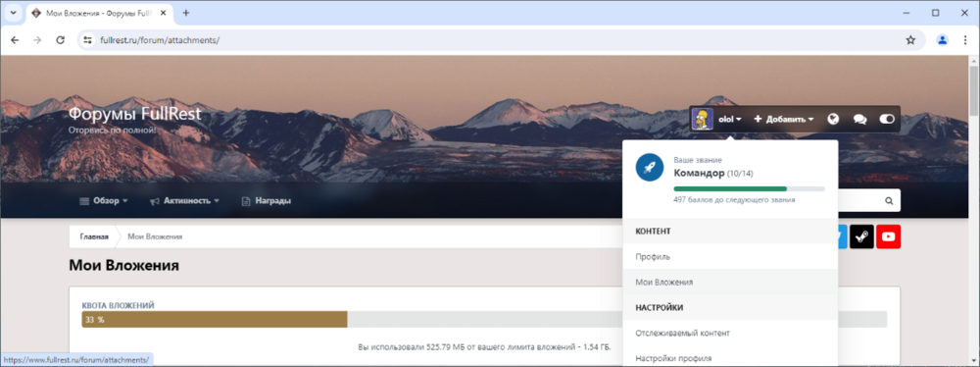The width and height of the screenshot is (980, 367).
Task: Expand the olol user dropdown
Action: [x=729, y=119]
